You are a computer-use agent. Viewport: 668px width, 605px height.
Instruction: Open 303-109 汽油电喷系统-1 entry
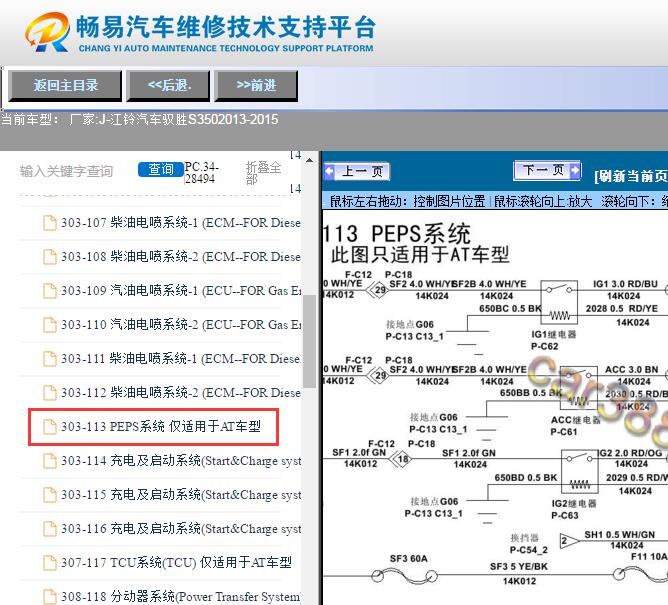point(181,291)
